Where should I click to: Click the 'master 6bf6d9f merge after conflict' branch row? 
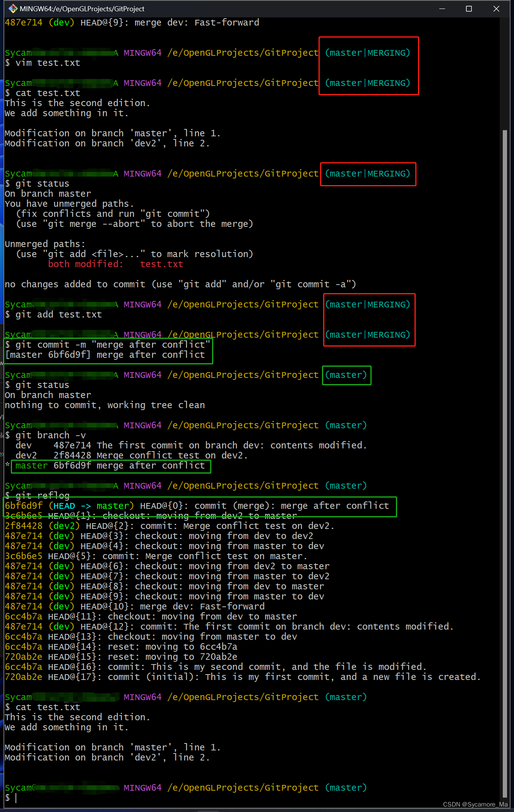click(110, 465)
